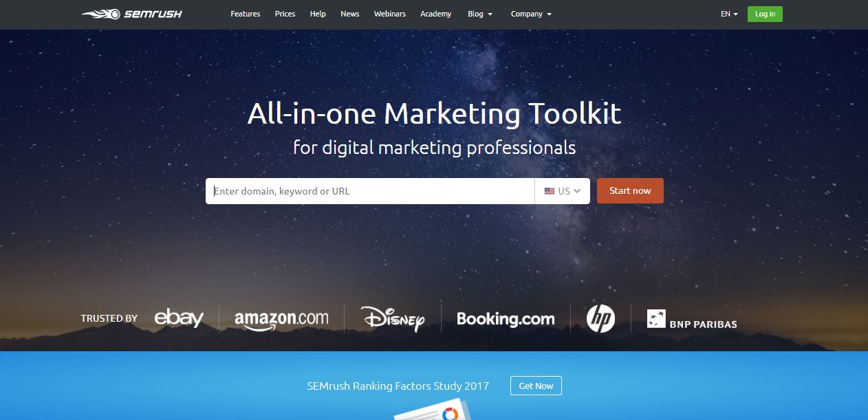Click the Booking.com logo
Screen dimensions: 868x420
[506, 319]
